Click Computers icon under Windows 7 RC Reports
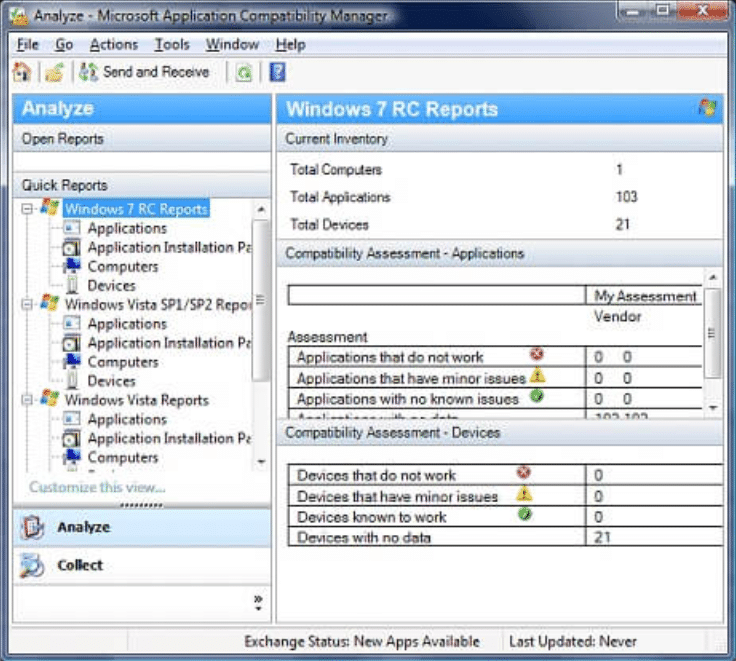 (72, 266)
